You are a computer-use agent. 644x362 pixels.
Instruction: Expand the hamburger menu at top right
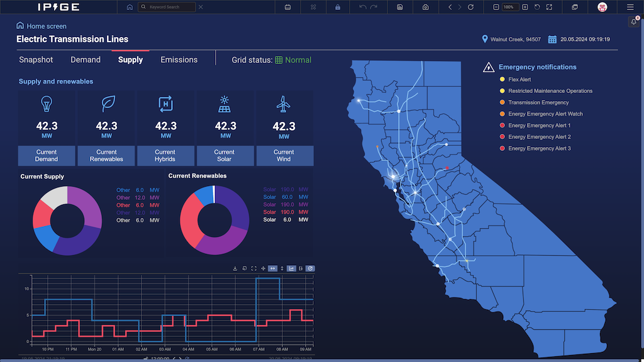(x=630, y=7)
